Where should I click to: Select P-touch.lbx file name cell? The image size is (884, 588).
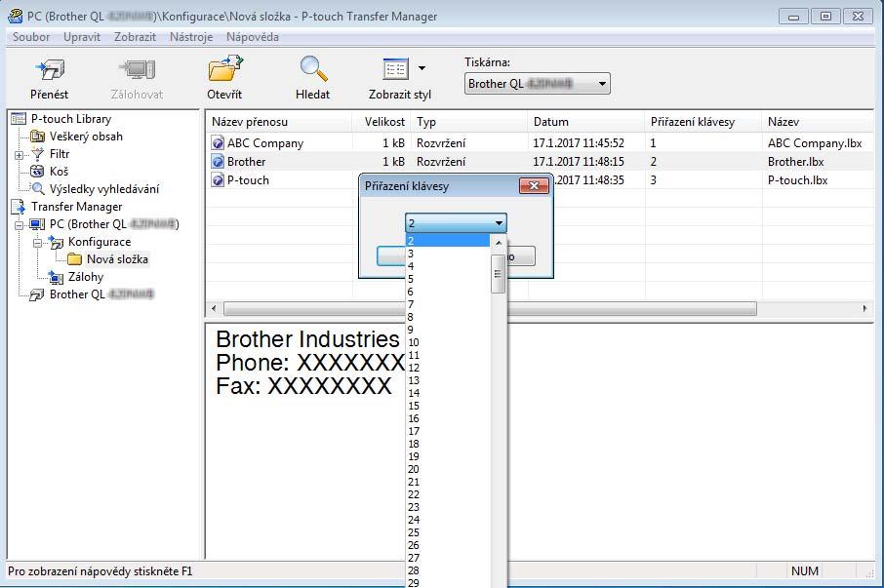797,180
